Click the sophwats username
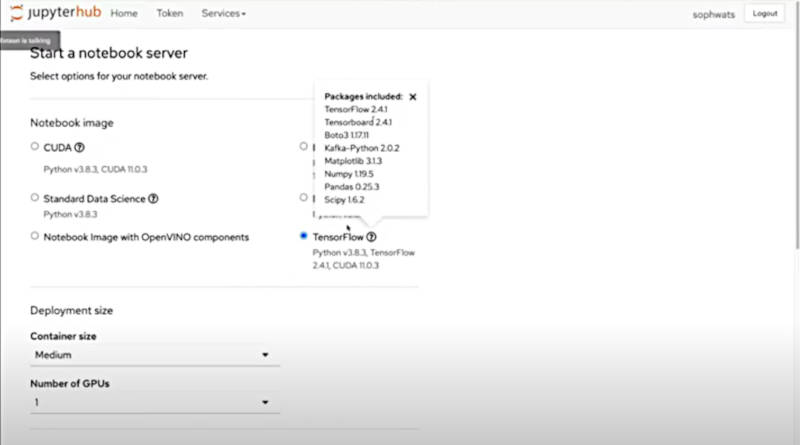The image size is (800, 445). tap(713, 15)
